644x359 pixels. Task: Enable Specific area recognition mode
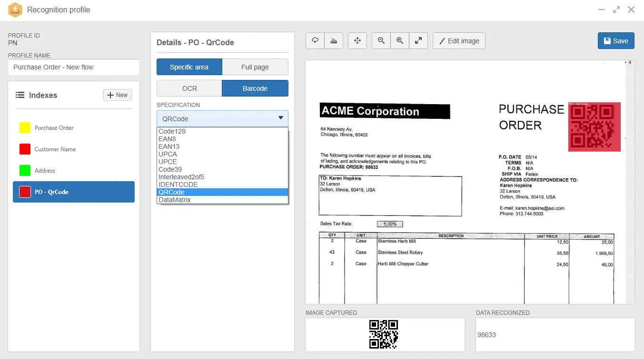pyautogui.click(x=189, y=67)
